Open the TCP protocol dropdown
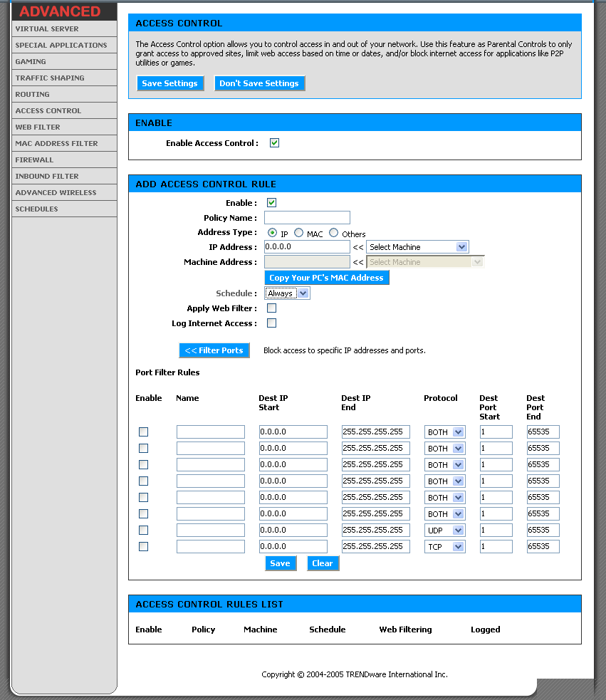 click(445, 547)
